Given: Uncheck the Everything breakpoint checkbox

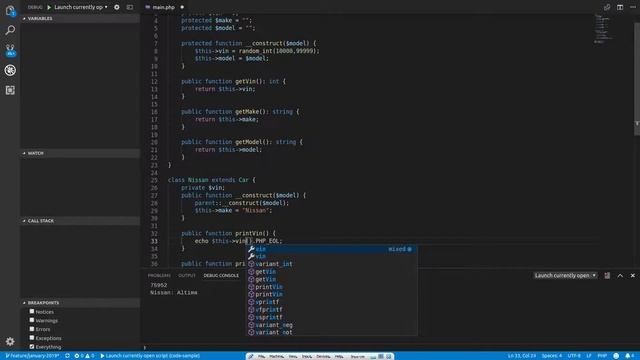Looking at the screenshot, I should (x=32, y=347).
